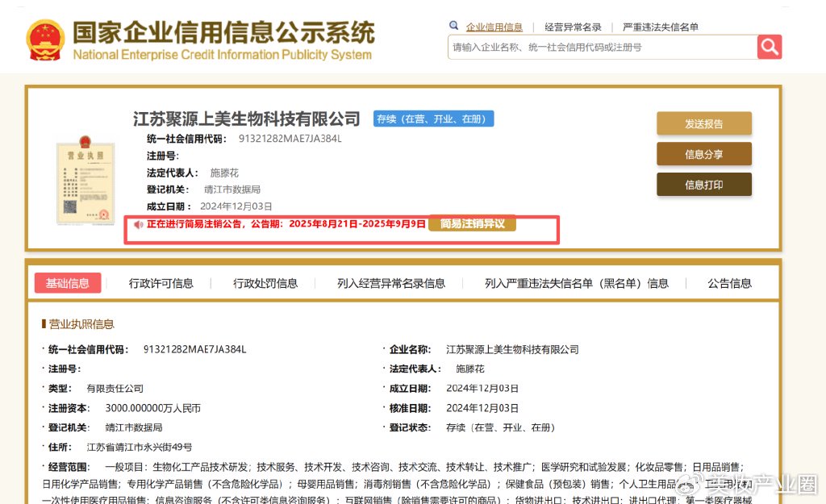826x504 pixels.
Task: Open the 列入严重违法失信名单（黑名单）信息 tab
Action: coord(577,283)
